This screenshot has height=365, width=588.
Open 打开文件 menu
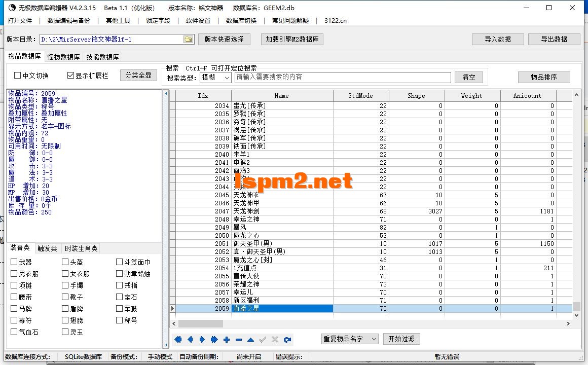[20, 21]
